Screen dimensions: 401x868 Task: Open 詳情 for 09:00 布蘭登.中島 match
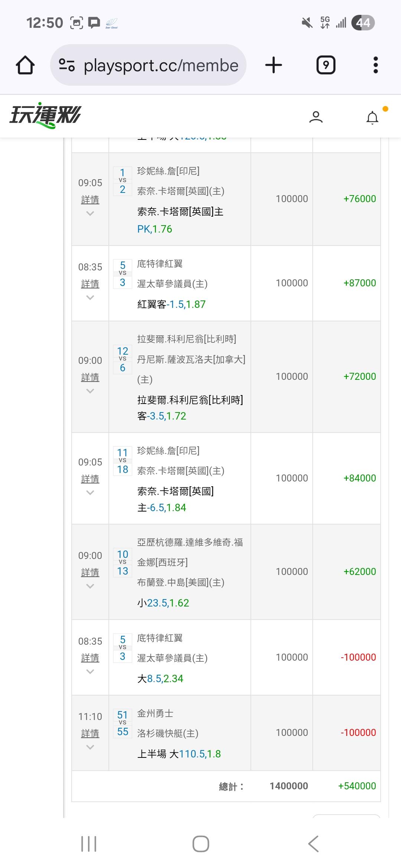click(90, 572)
